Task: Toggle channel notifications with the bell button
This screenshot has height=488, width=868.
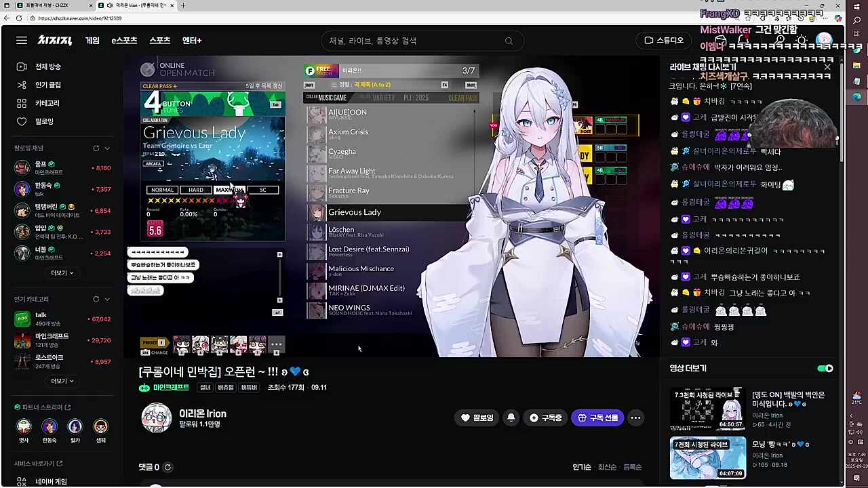Action: coord(511,418)
